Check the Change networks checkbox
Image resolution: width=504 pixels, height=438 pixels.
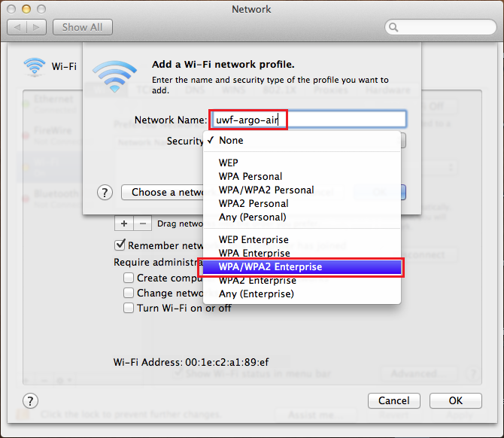pos(129,293)
